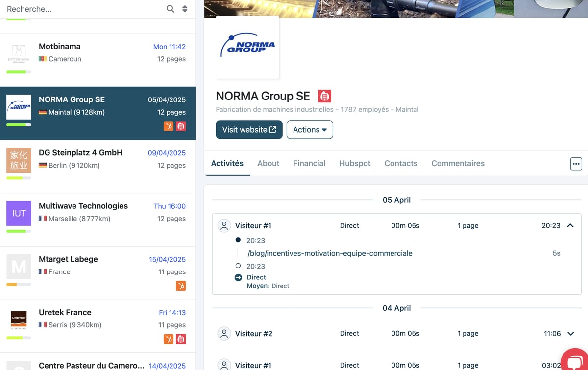Open the Multiwave Technologies entry
588x370 pixels.
coord(98,220)
